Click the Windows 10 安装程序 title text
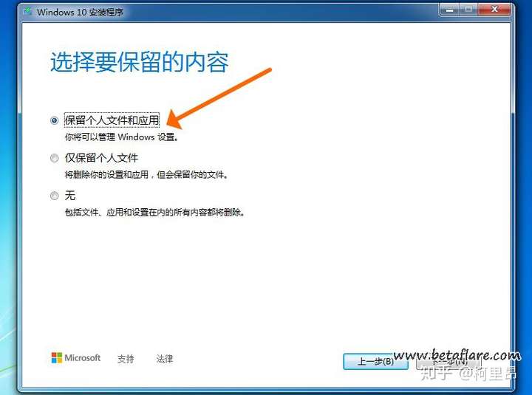 coord(80,13)
